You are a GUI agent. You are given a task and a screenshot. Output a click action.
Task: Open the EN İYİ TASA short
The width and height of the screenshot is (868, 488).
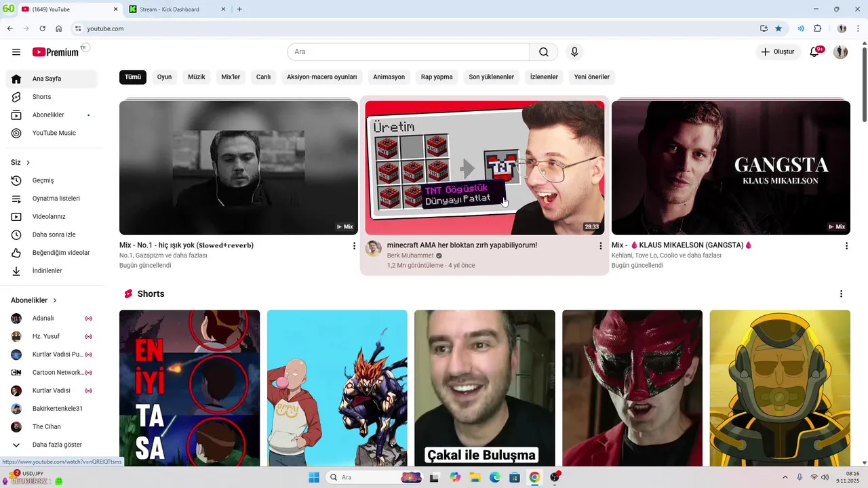click(189, 388)
